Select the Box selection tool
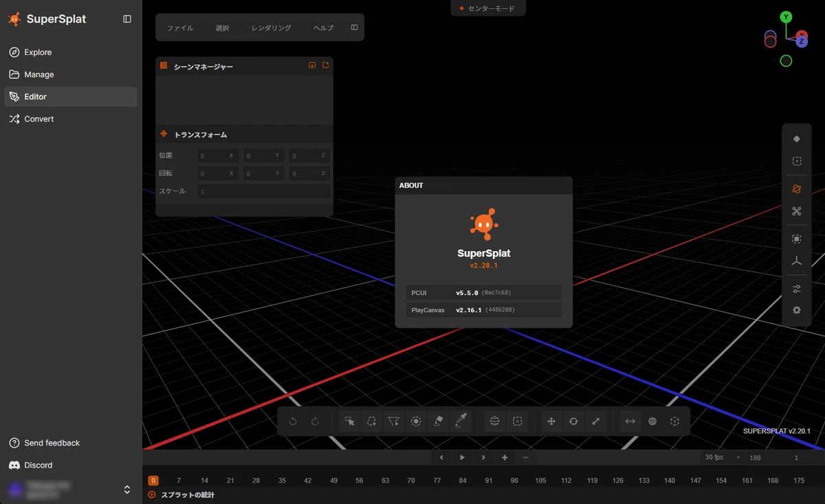This screenshot has height=504, width=825. [x=517, y=421]
